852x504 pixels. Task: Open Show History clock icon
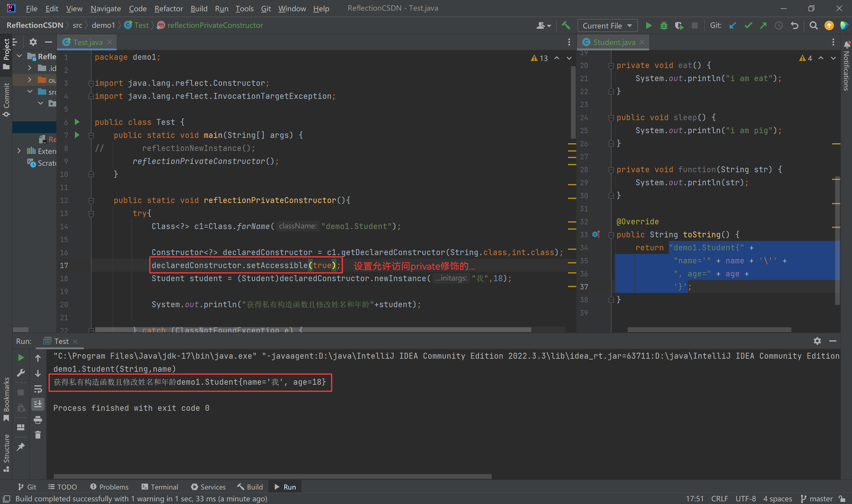point(779,25)
